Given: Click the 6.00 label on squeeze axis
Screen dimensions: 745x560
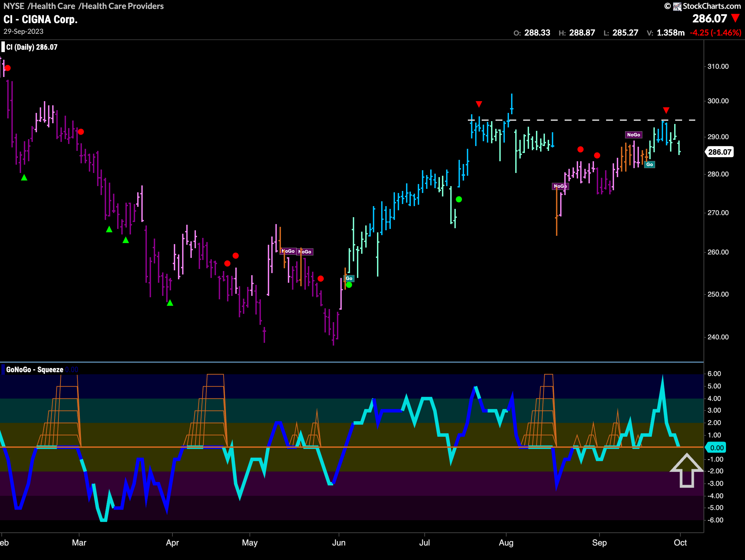Looking at the screenshot, I should pos(714,374).
